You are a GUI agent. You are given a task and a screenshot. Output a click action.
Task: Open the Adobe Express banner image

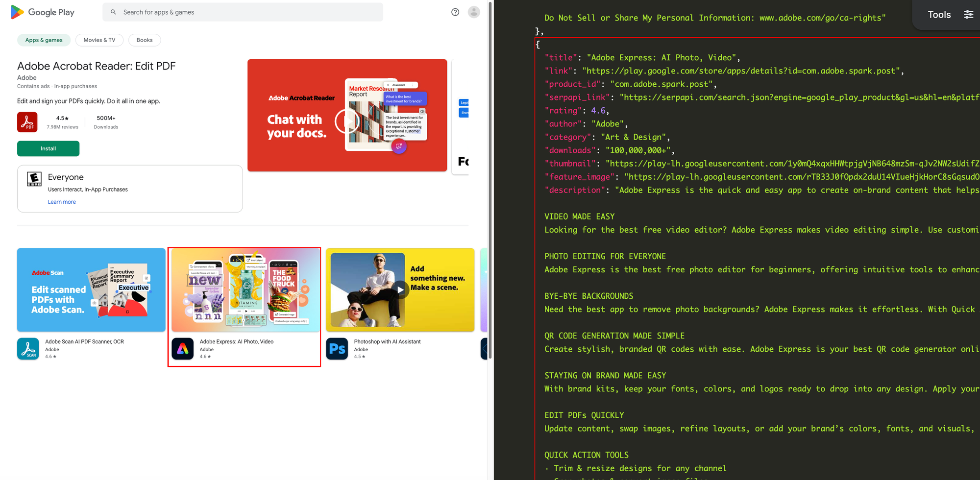coord(245,290)
